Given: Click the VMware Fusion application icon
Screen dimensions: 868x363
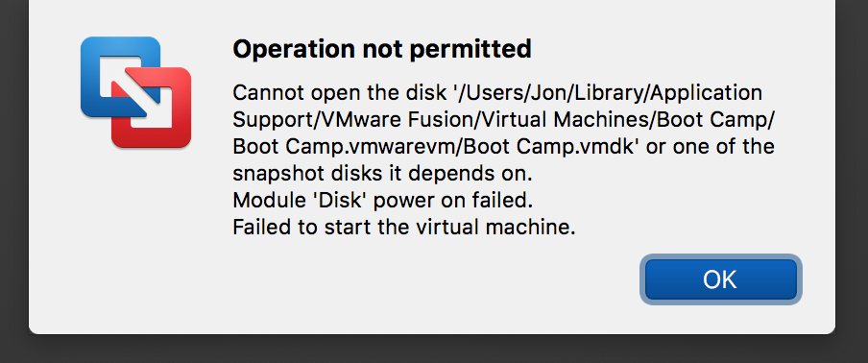Looking at the screenshot, I should (x=135, y=92).
